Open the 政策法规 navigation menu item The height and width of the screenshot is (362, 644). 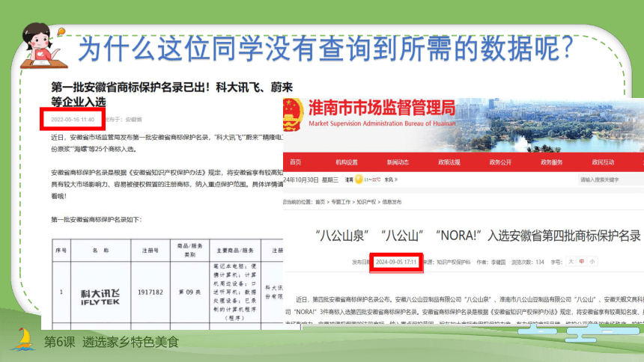pyautogui.click(x=449, y=162)
